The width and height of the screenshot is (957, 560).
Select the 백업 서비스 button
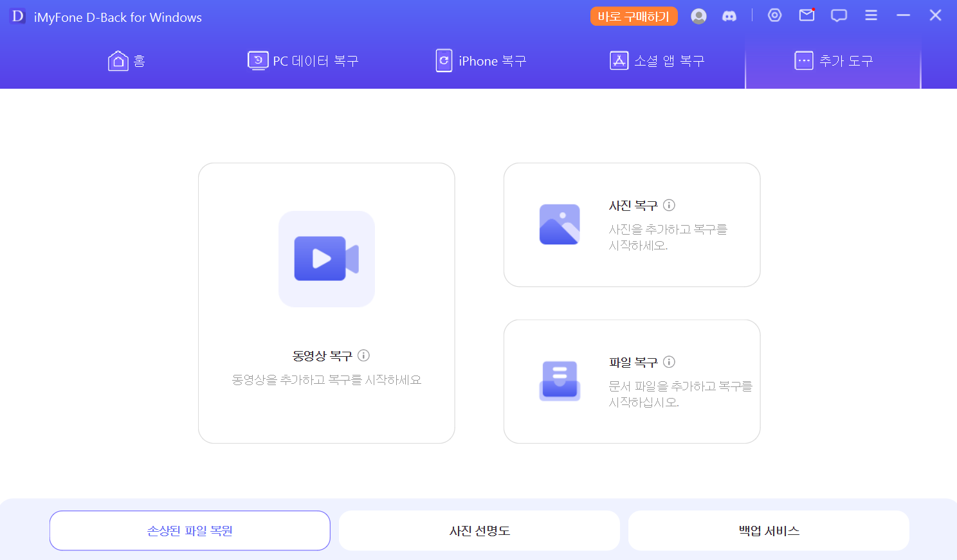coord(769,530)
